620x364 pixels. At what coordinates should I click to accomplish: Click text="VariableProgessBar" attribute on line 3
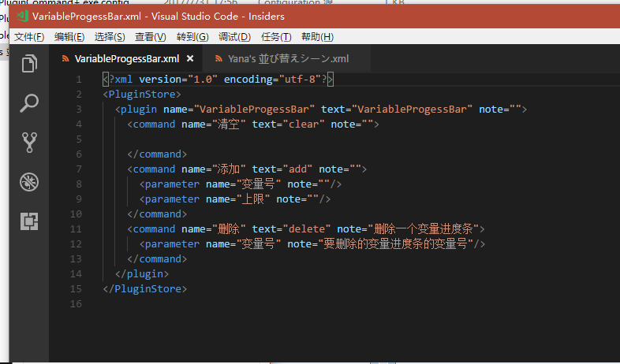[x=397, y=110]
